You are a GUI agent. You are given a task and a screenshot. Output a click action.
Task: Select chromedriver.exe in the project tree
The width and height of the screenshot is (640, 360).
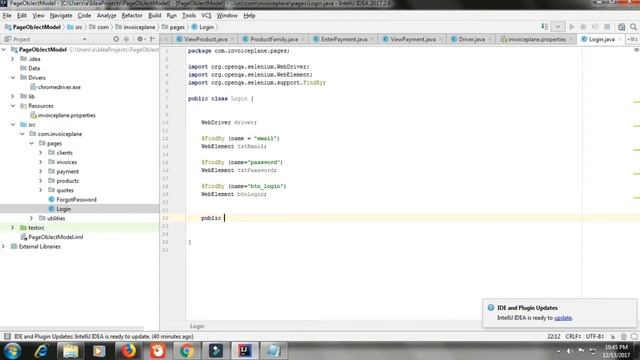pos(55,87)
